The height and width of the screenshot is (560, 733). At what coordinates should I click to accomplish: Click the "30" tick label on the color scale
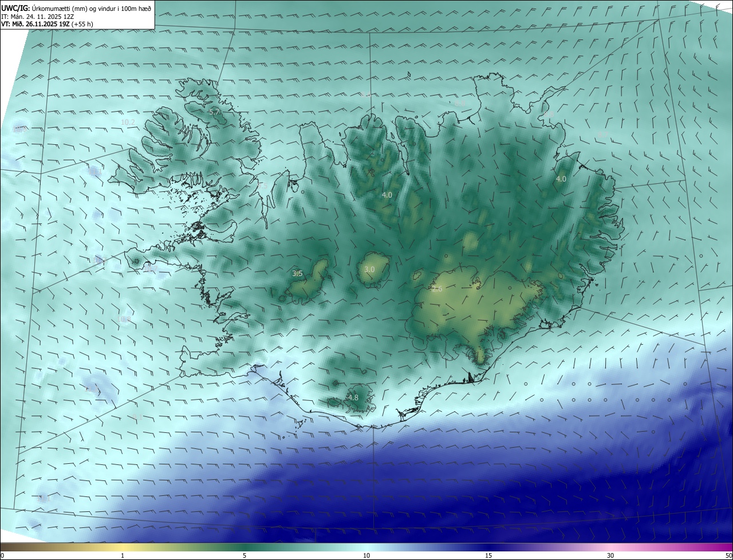coord(610,555)
